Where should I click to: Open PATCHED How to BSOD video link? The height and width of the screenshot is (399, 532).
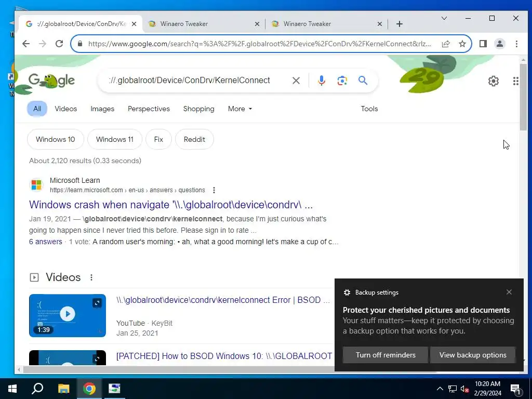[x=224, y=356]
